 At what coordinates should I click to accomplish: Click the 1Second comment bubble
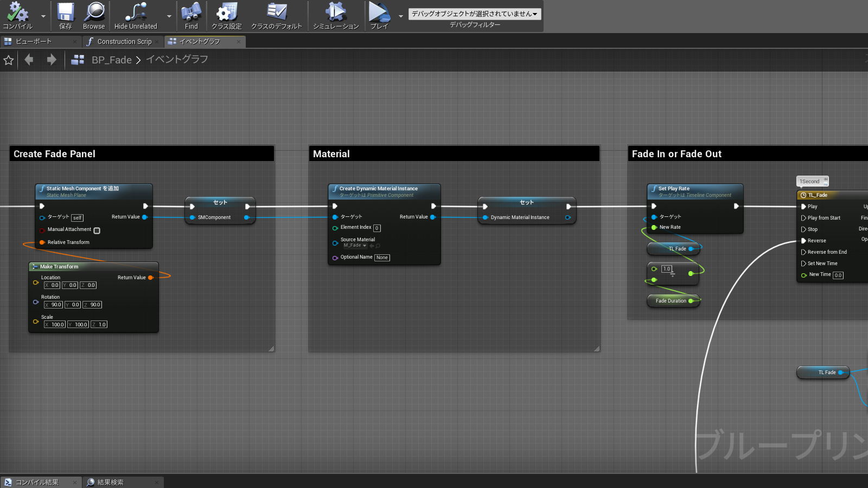coord(812,181)
